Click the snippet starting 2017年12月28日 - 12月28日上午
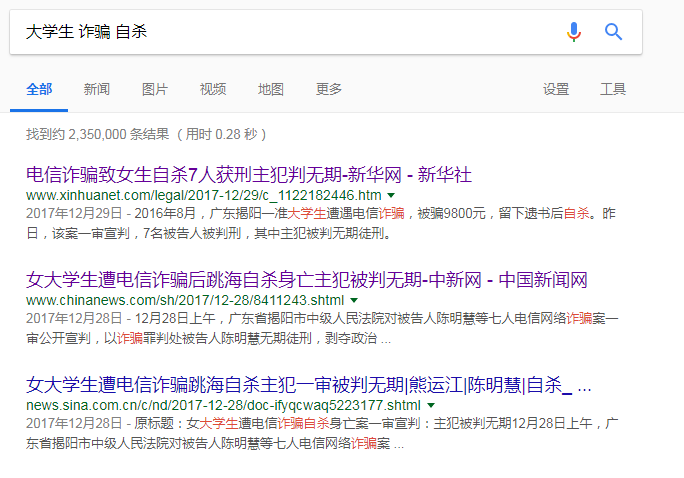The height and width of the screenshot is (478, 684). click(x=322, y=328)
